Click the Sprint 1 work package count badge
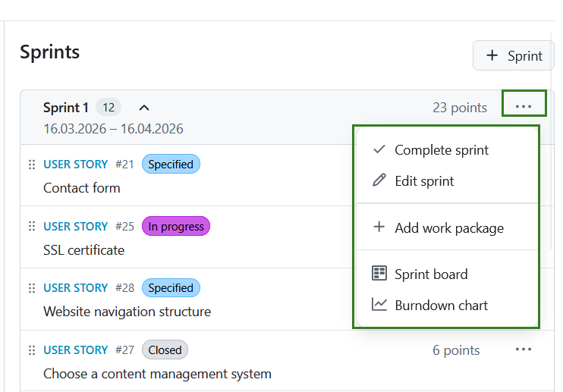The height and width of the screenshot is (392, 563). (109, 108)
